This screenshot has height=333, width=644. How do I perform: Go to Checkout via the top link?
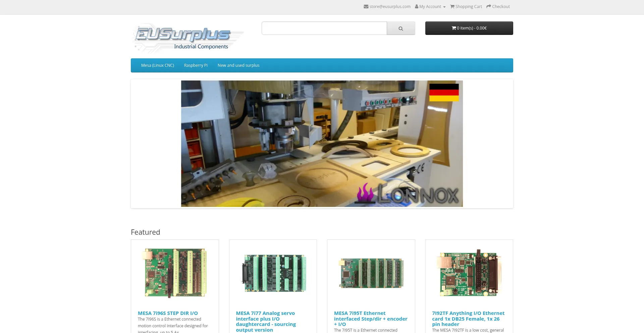tap(500, 6)
